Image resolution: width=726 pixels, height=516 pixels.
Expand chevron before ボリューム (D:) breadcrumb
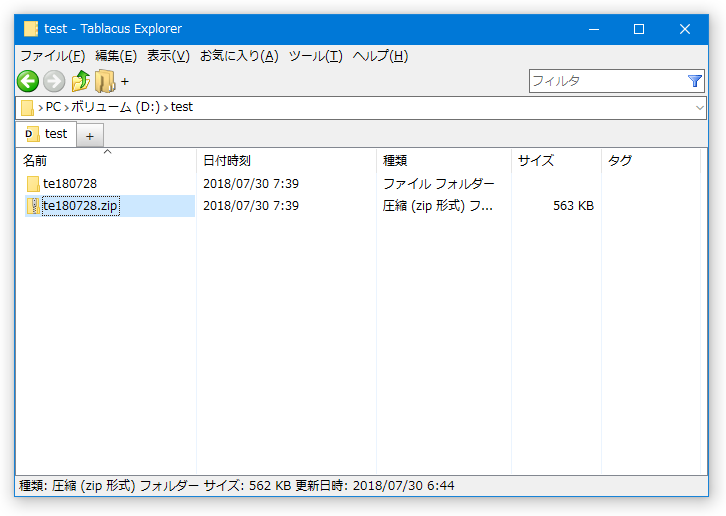coord(66,108)
